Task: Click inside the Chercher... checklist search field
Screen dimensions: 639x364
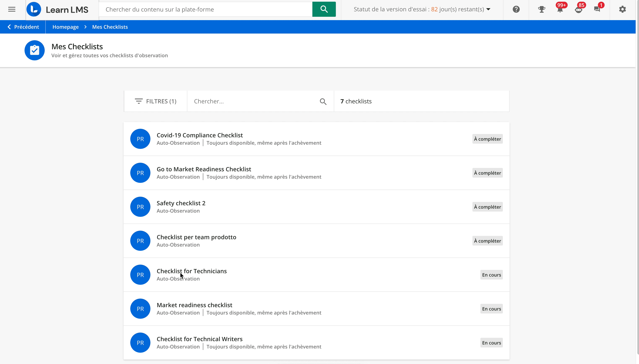Action: tap(250, 101)
